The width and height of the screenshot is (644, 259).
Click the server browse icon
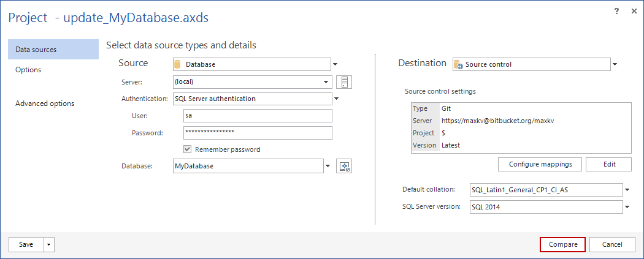(344, 82)
